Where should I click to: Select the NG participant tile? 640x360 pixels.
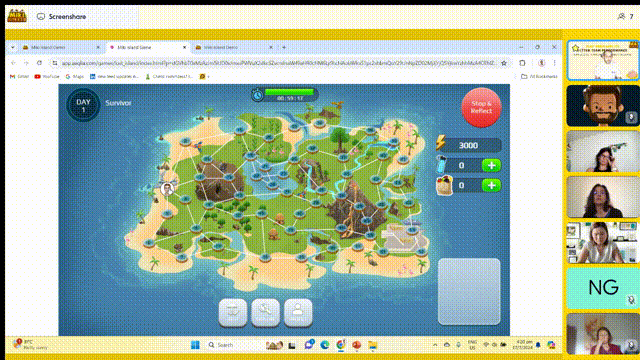pyautogui.click(x=603, y=288)
